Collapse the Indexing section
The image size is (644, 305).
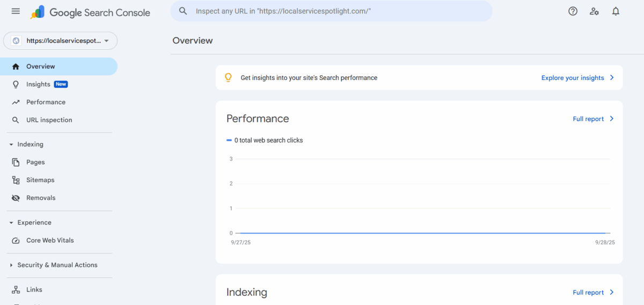pos(11,144)
